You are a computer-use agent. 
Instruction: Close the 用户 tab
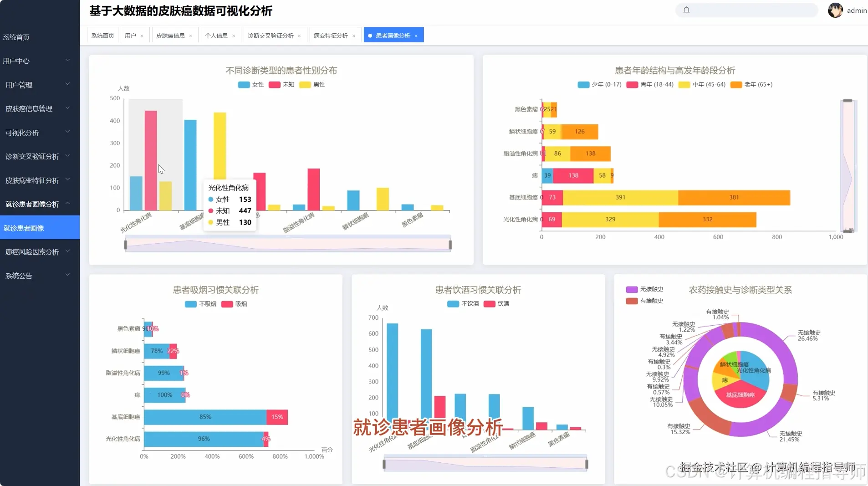click(142, 36)
